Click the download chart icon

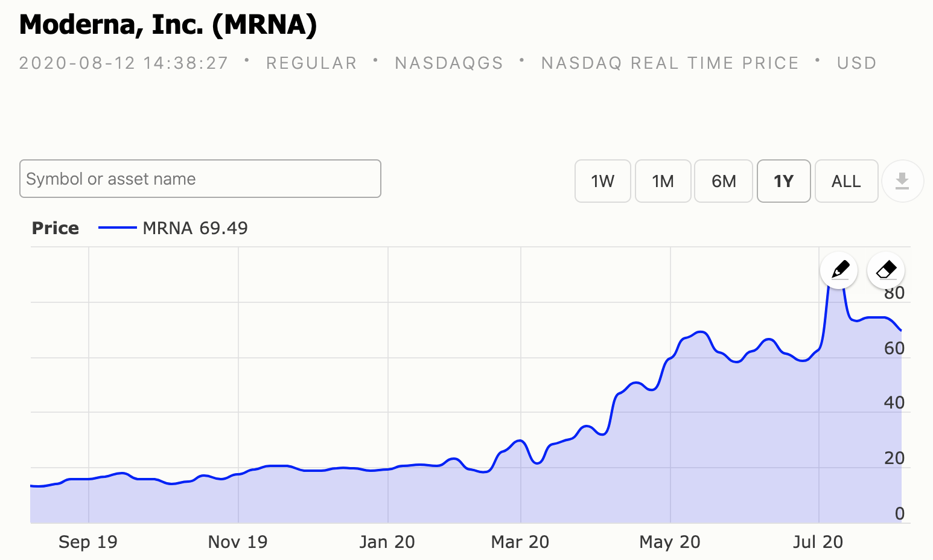tap(902, 181)
